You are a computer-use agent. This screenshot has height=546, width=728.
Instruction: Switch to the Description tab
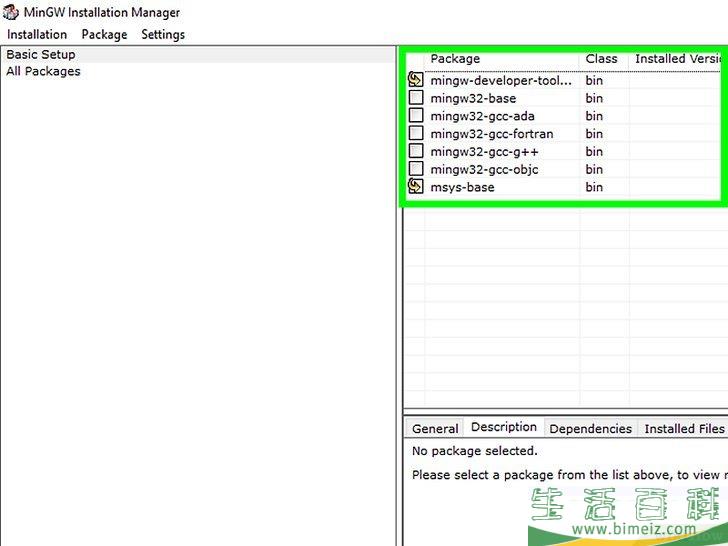[x=504, y=427]
